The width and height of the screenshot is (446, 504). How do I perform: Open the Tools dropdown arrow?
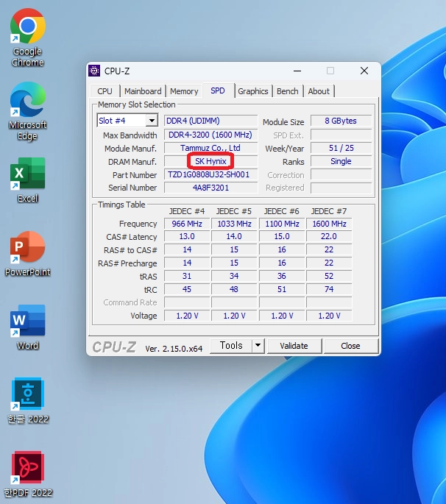[x=258, y=346]
